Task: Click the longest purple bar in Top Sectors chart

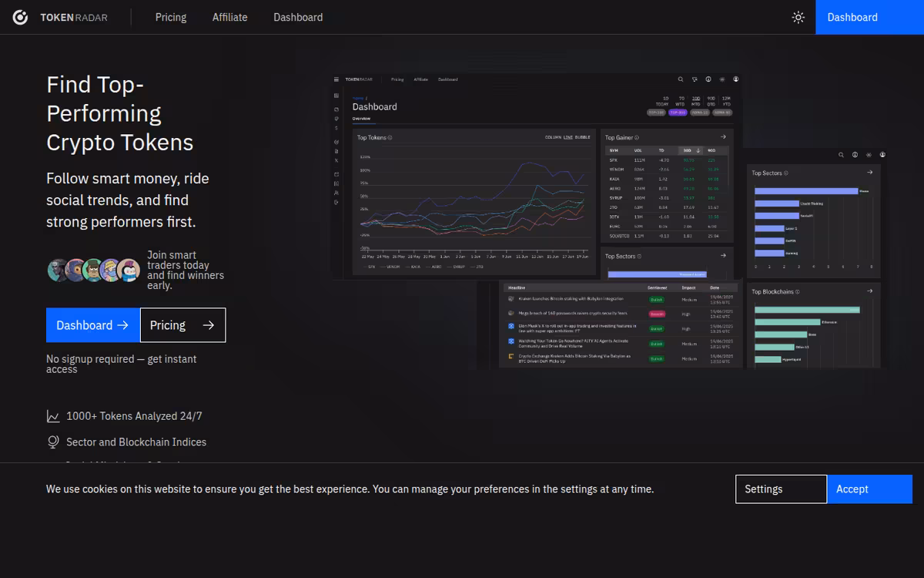Action: coord(806,191)
